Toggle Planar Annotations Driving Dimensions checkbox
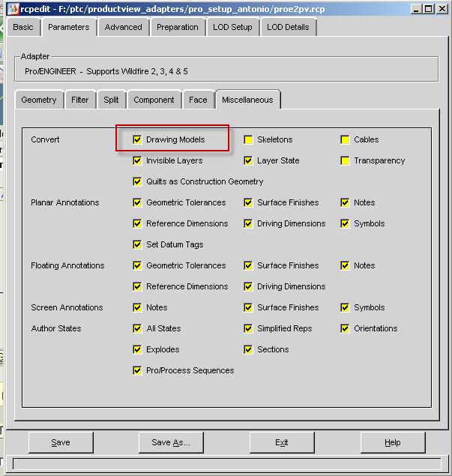The width and height of the screenshot is (452, 476). (248, 223)
